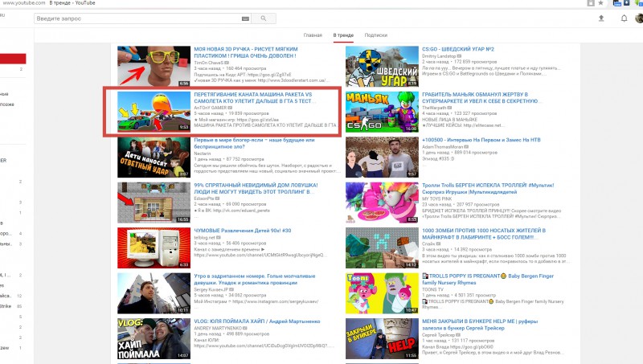Open the vk.com/eduard_perets link
Screen dimensions: 643x364
(242, 211)
